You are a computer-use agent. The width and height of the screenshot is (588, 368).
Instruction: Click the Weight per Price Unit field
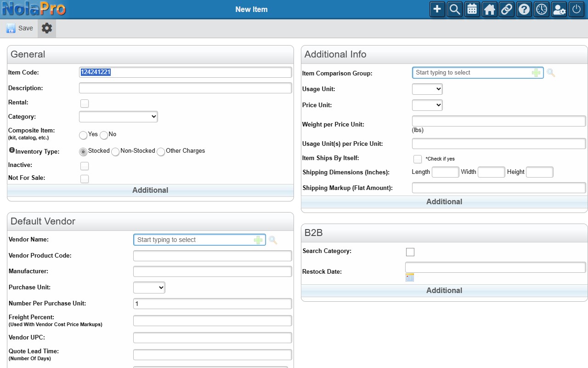pyautogui.click(x=499, y=121)
